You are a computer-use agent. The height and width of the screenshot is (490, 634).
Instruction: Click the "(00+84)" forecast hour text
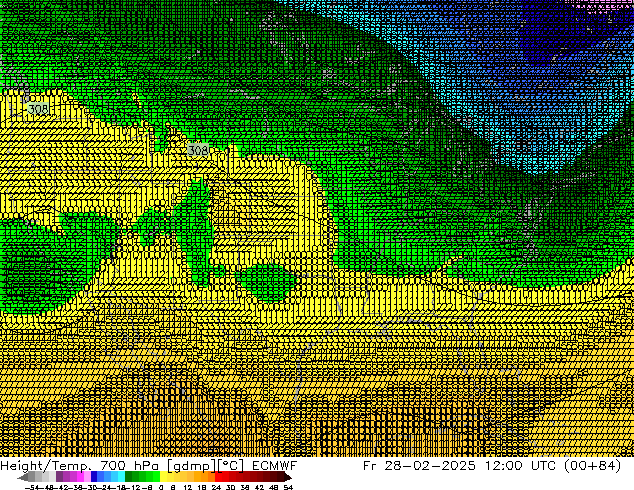(593, 466)
